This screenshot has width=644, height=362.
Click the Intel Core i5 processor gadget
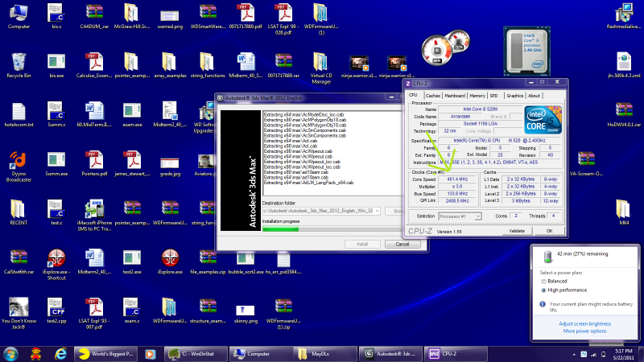527,51
